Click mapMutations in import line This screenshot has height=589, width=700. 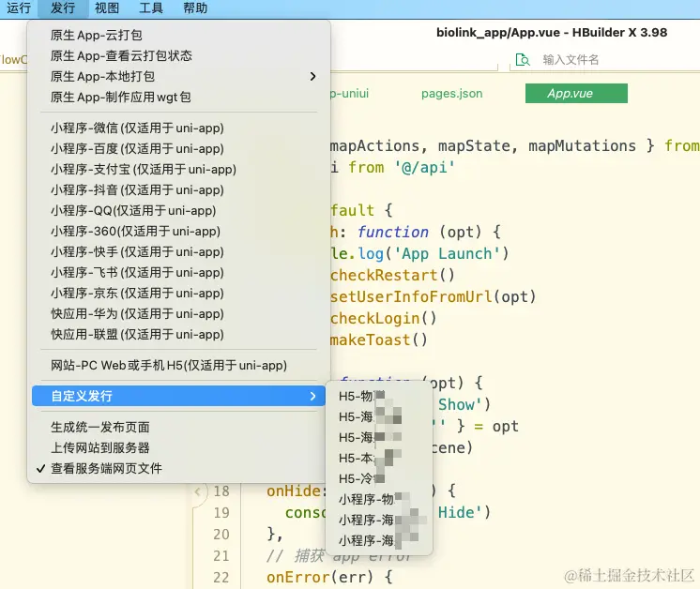[x=582, y=146]
